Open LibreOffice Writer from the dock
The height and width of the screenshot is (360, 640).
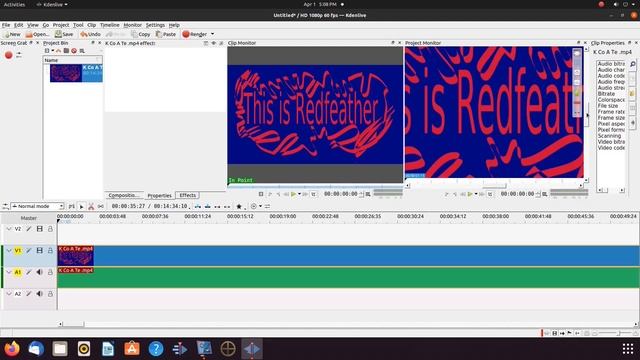tap(108, 349)
